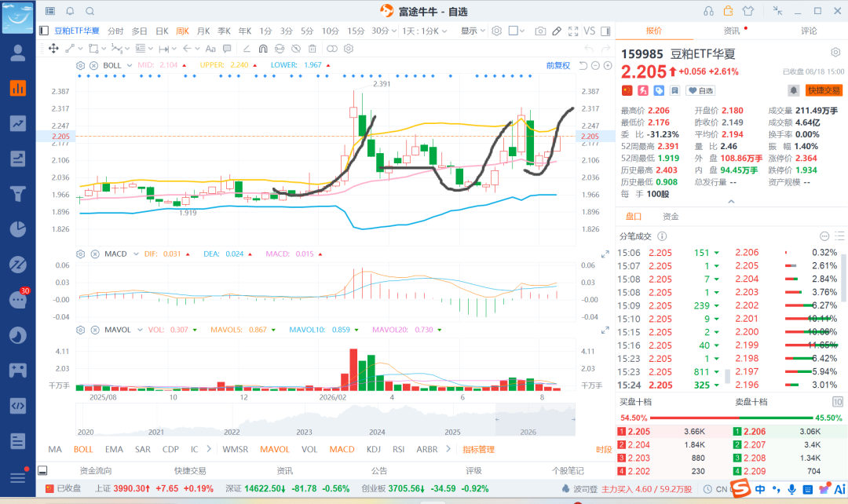
Task: Click the 快捷交易 quick trade button
Action: [824, 90]
